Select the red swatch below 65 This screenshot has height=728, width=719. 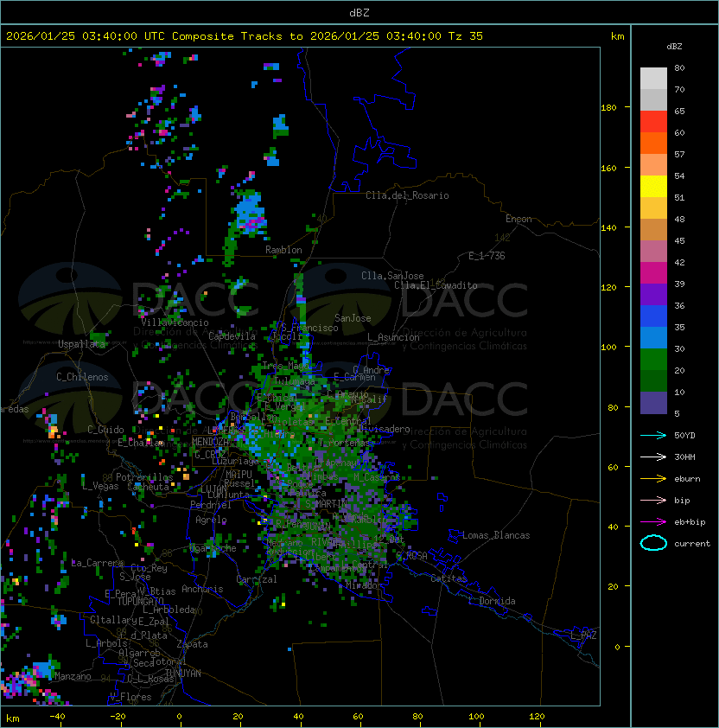click(653, 121)
